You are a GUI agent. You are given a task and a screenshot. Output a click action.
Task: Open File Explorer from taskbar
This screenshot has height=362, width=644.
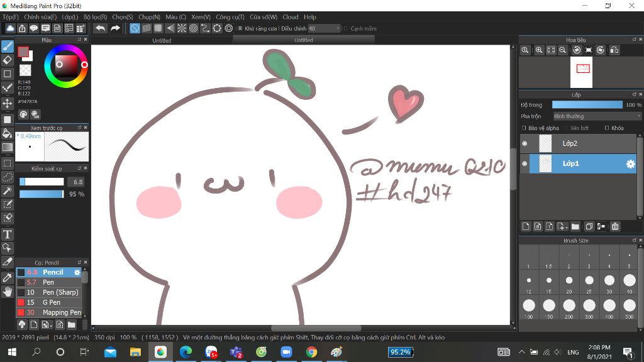135,352
